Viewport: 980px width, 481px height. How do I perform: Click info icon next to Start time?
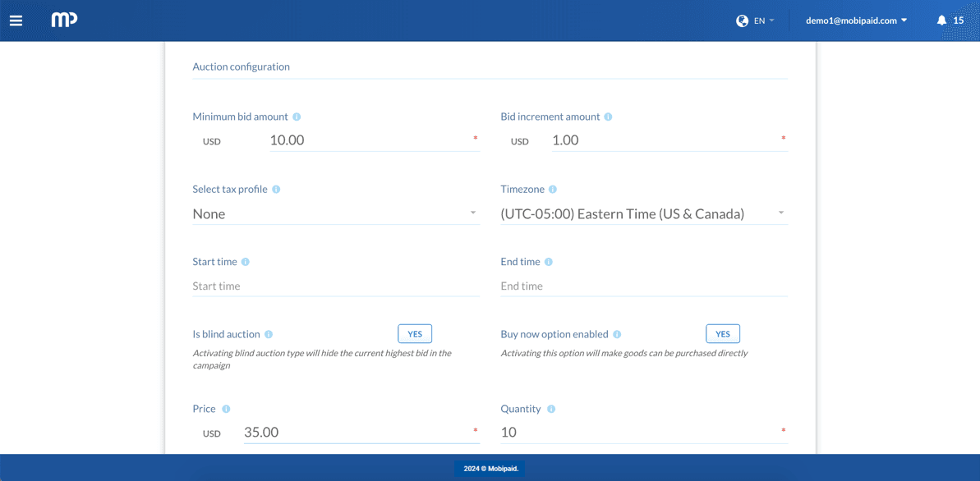246,262
